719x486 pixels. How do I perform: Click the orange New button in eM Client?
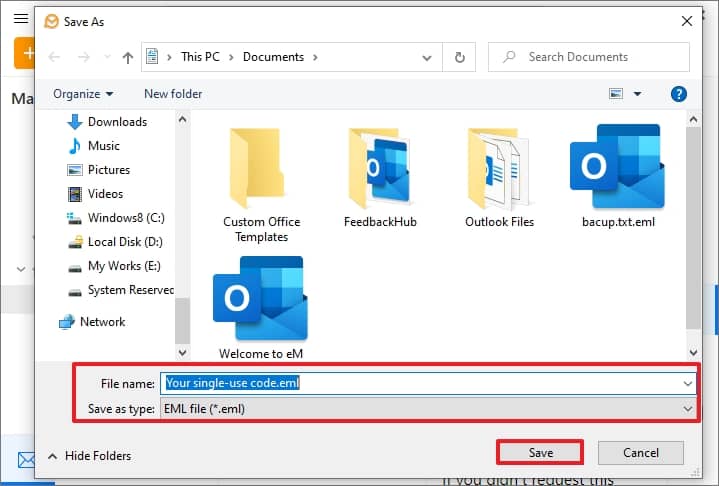(25, 53)
